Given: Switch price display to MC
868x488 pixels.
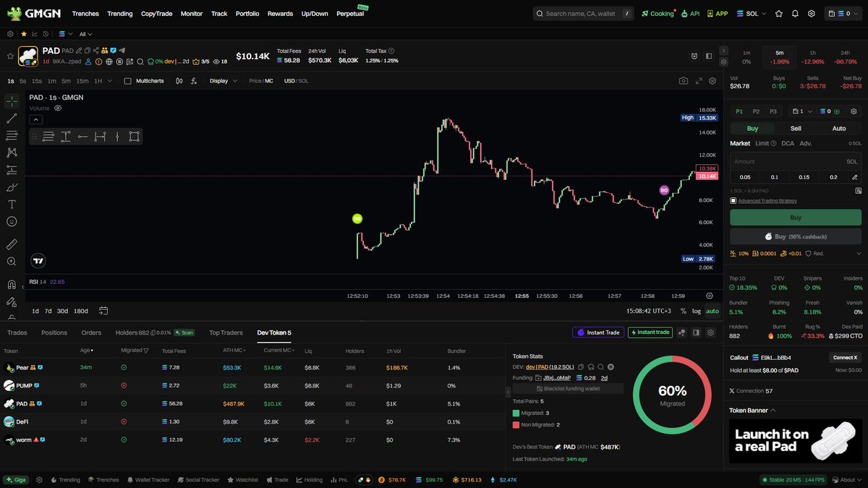Looking at the screenshot, I should click(269, 81).
